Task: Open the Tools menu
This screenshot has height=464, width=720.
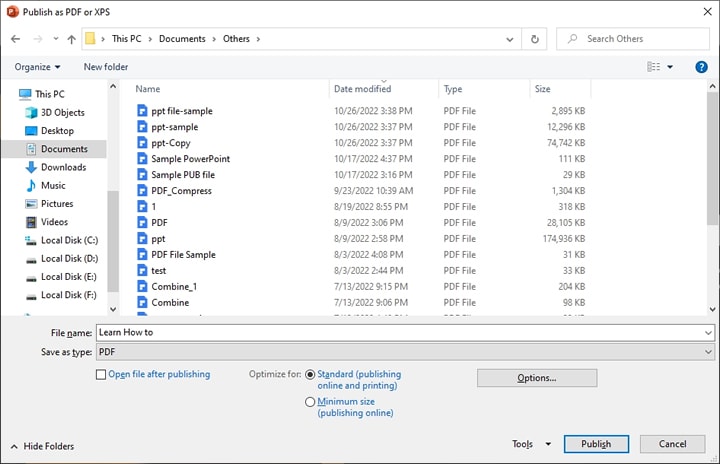Action: [x=531, y=444]
